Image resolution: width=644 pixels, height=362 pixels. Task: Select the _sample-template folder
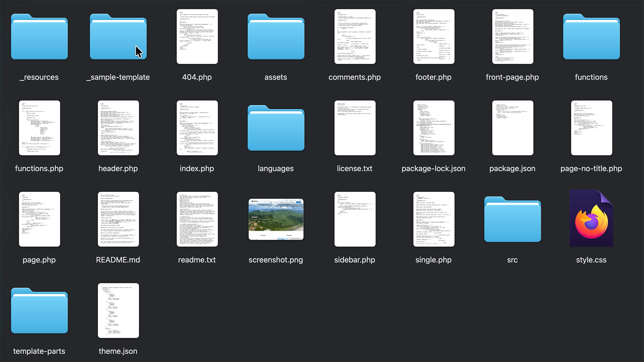pos(118,37)
